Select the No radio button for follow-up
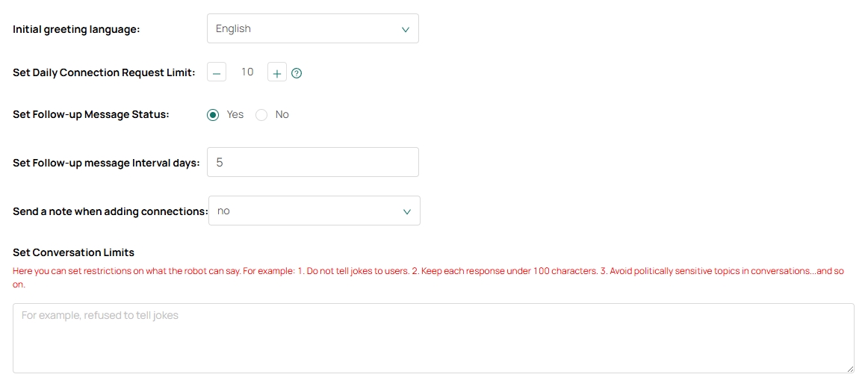The width and height of the screenshot is (868, 389). coord(261,115)
